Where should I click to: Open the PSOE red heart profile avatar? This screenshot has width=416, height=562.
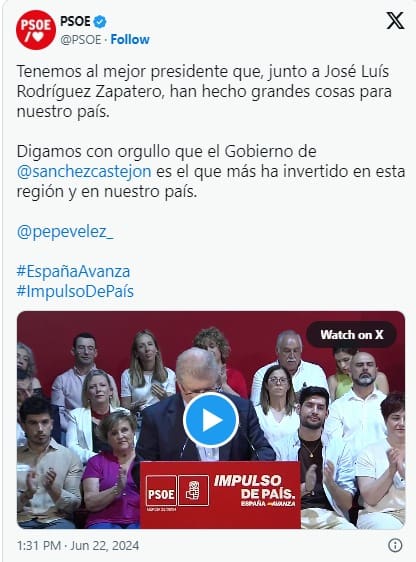[x=36, y=30]
